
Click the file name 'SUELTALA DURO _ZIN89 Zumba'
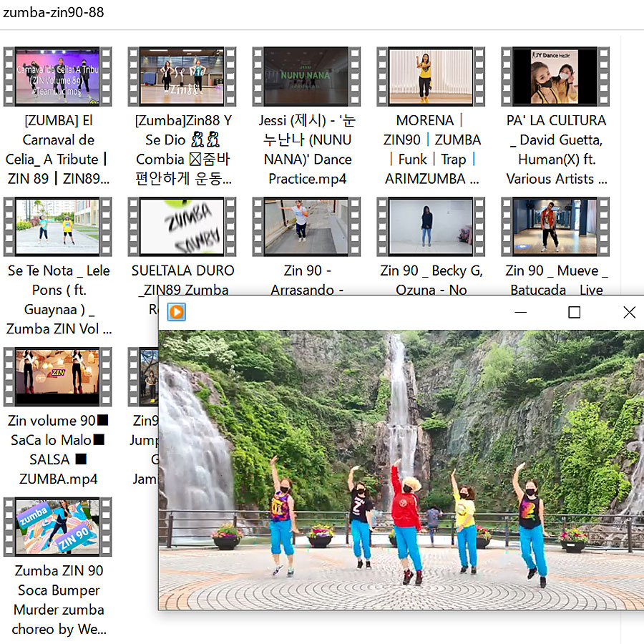click(182, 280)
